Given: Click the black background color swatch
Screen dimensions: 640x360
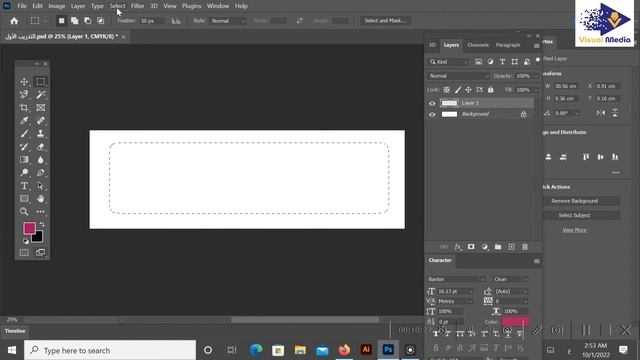Looking at the screenshot, I should click(x=38, y=237).
